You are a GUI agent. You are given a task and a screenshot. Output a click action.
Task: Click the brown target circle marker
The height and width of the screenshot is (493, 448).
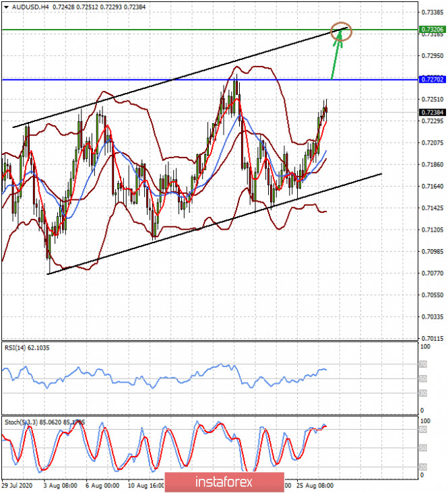click(x=342, y=31)
